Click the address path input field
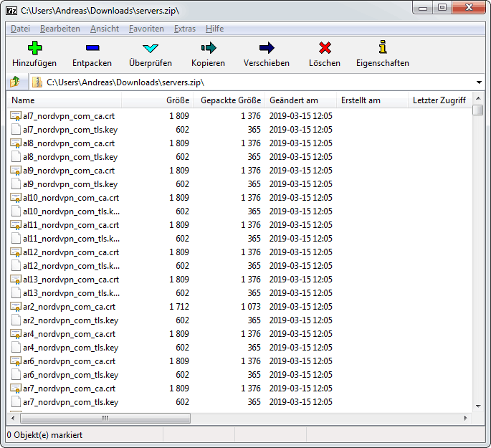 (x=257, y=82)
